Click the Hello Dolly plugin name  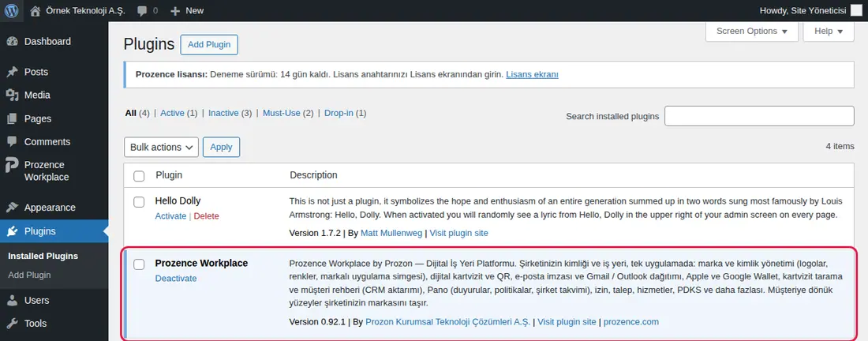(x=178, y=201)
